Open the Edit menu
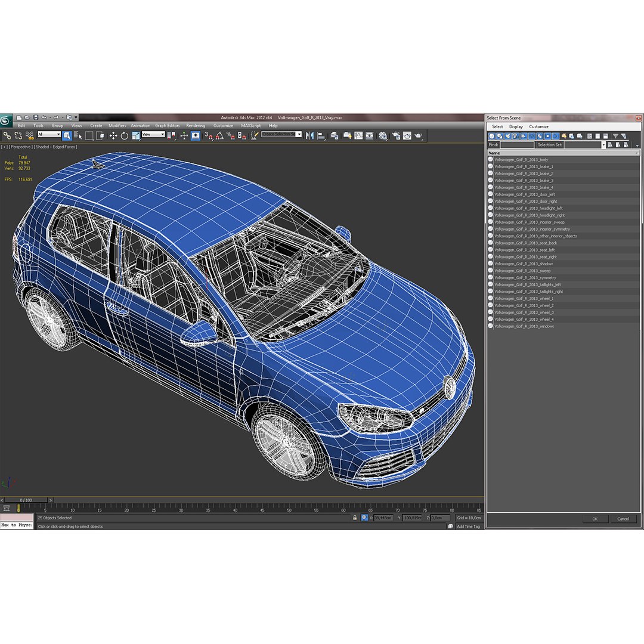Image resolution: width=644 pixels, height=644 pixels. (x=21, y=126)
